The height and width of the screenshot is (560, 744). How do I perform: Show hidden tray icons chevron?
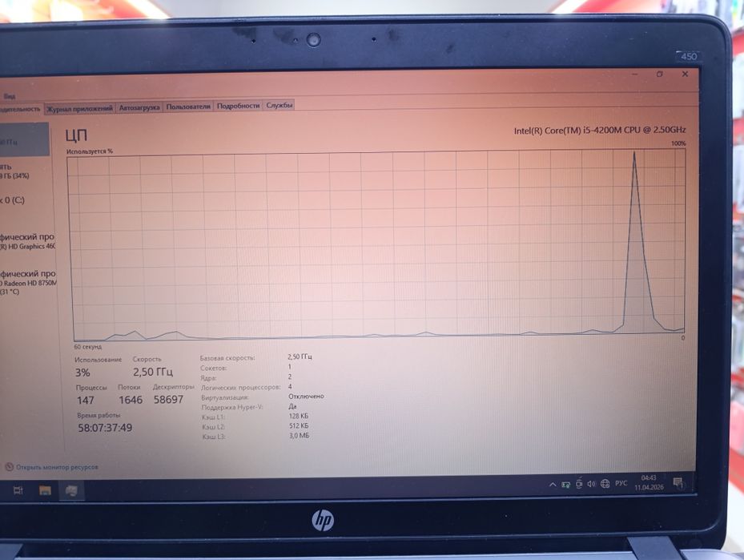(x=553, y=485)
